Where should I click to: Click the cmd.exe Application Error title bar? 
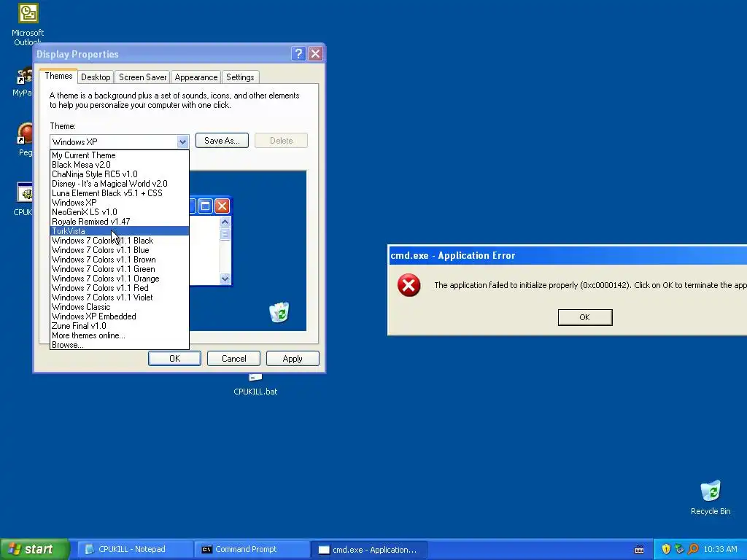pos(568,255)
